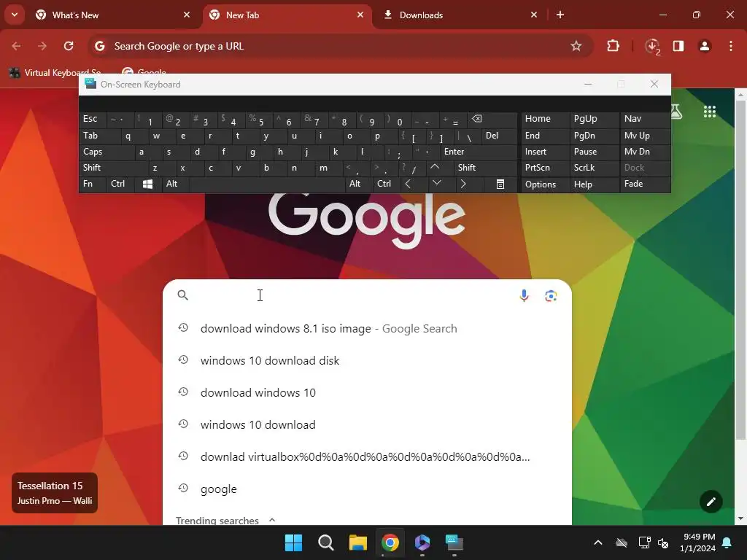Viewport: 747px width, 560px height.
Task: Toggle the Caps key on keyboard
Action: [x=107, y=152]
